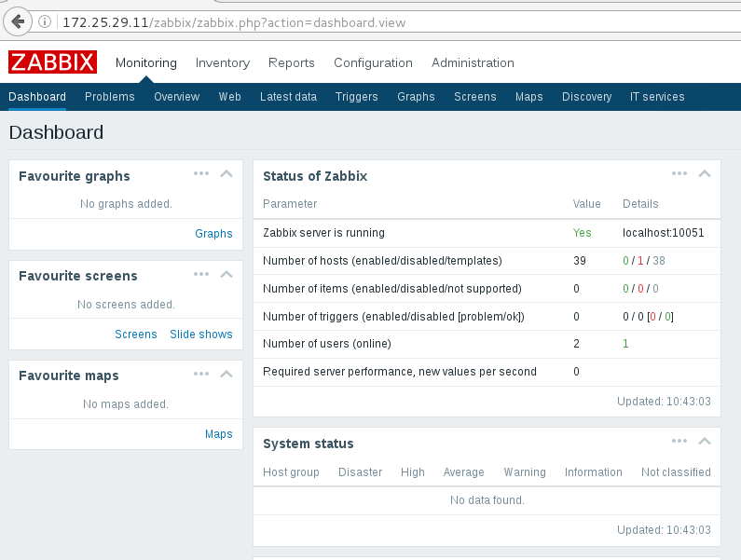Click 'Updated: 10:43:03' in Status of Zabbix

coord(664,402)
